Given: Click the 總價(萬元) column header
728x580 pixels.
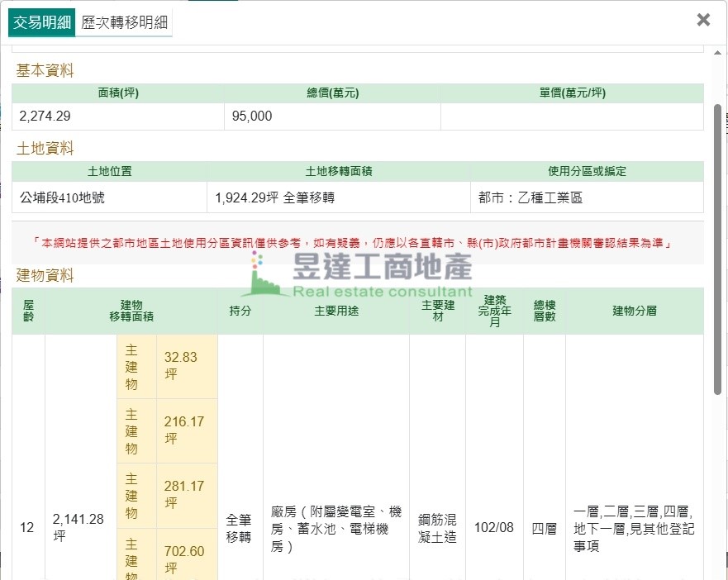Looking at the screenshot, I should pos(332,93).
